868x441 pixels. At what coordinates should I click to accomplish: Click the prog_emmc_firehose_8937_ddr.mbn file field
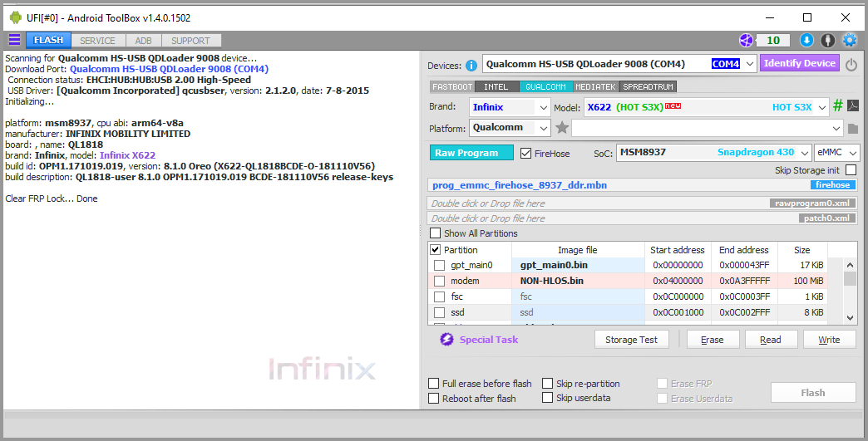pos(642,185)
